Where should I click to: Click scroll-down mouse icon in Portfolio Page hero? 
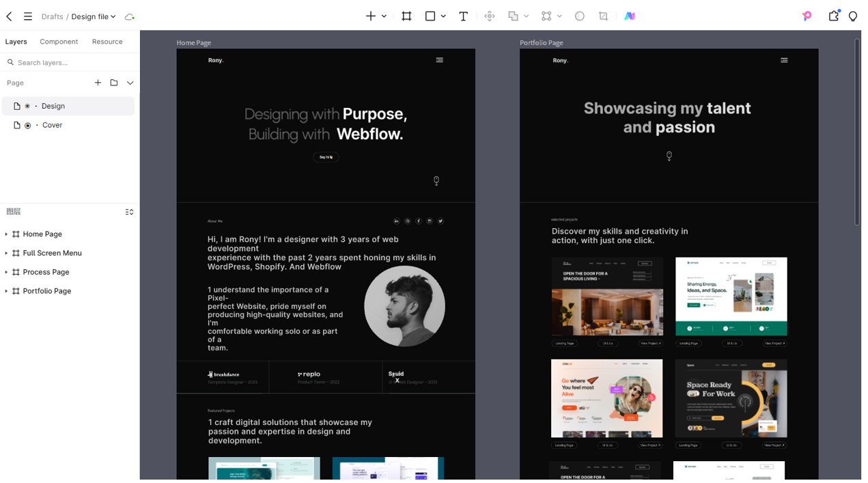pyautogui.click(x=669, y=156)
